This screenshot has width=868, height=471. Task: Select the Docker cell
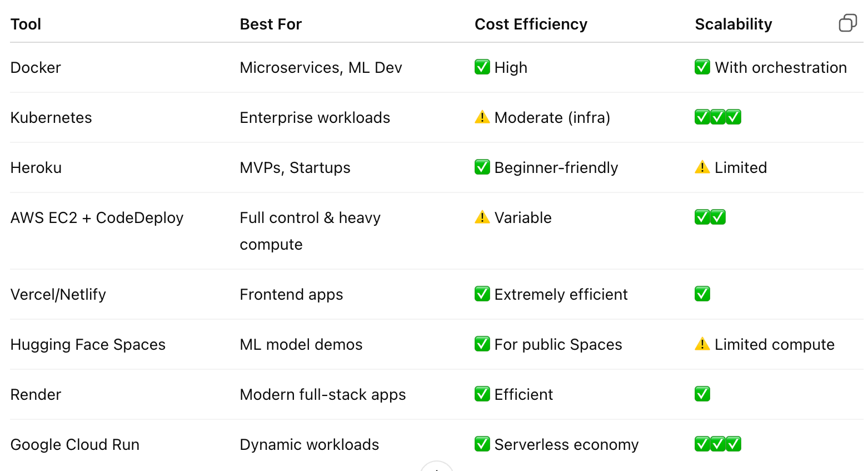36,67
